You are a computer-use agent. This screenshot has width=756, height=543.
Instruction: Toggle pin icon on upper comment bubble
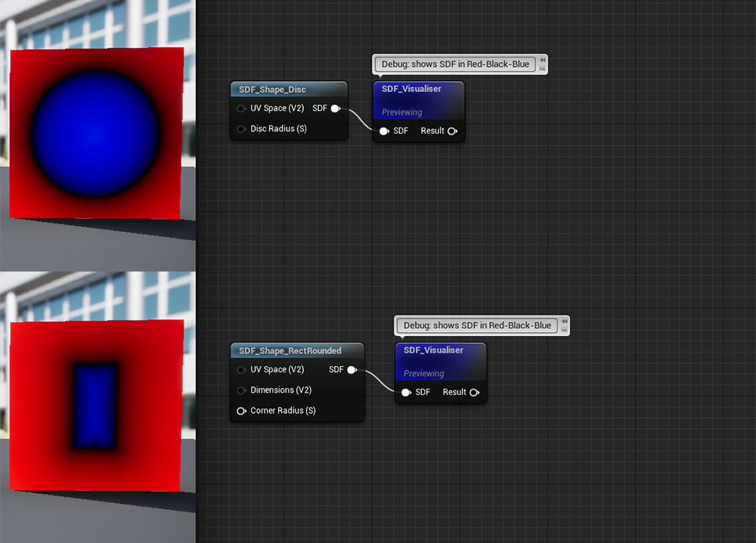click(x=543, y=60)
